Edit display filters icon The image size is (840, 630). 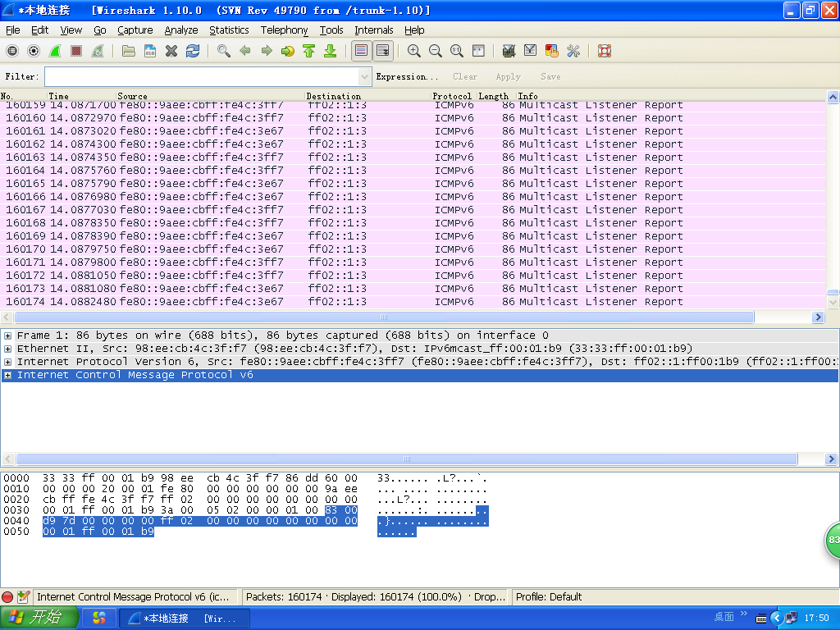pos(531,51)
